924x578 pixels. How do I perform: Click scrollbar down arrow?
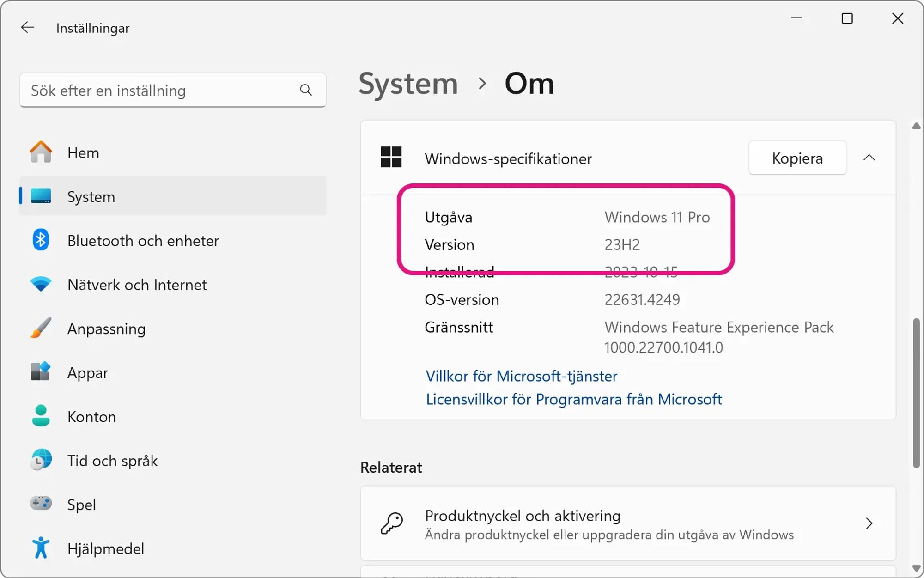916,568
